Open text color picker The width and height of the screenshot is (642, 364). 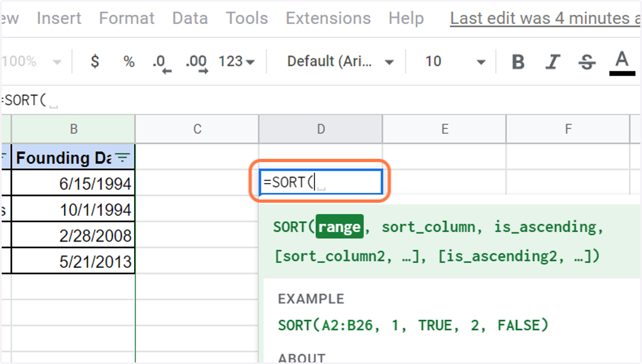click(x=622, y=63)
